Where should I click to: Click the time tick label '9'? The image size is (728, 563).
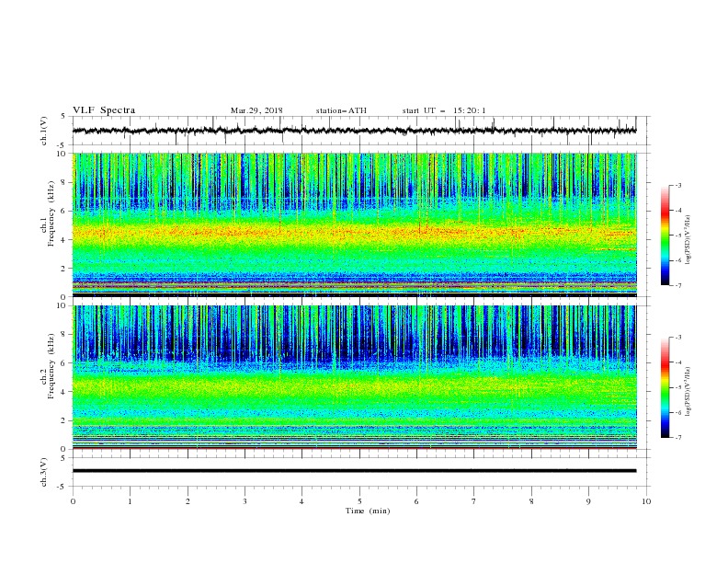point(588,501)
